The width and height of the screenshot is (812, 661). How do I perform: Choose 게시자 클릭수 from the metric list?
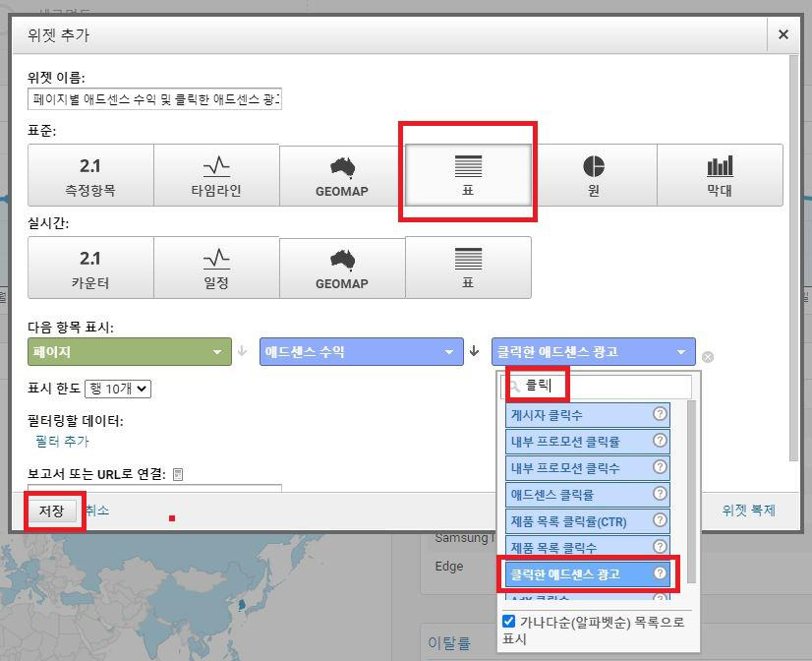pyautogui.click(x=585, y=414)
